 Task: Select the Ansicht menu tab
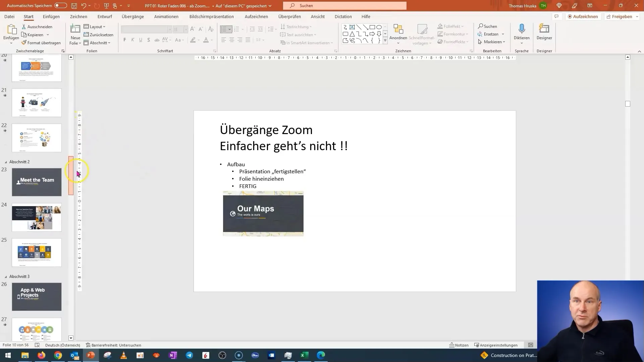318,16
